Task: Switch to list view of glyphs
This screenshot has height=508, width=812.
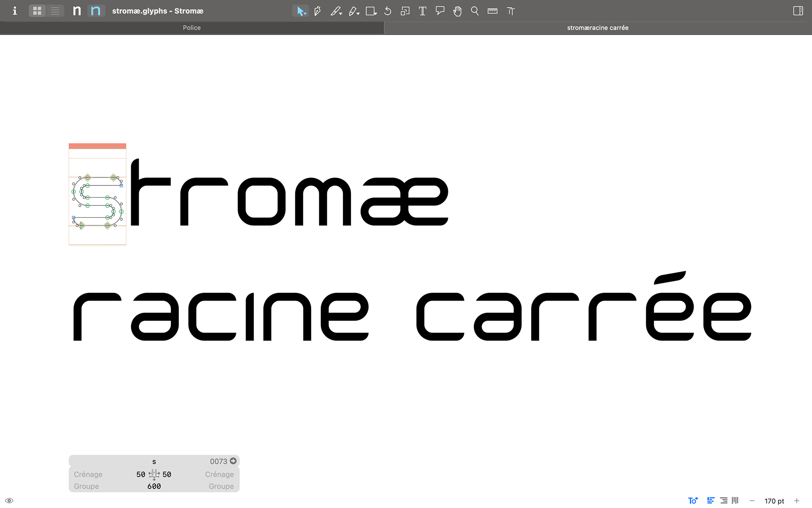Action: (x=55, y=11)
